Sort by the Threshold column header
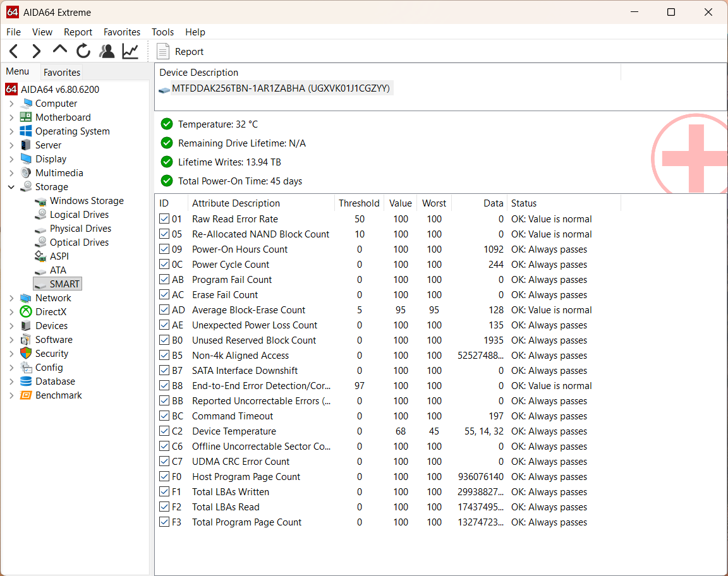728x576 pixels. (x=359, y=203)
